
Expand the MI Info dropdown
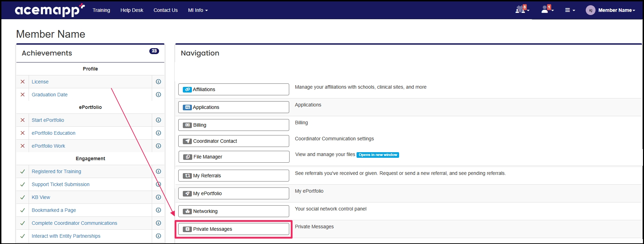(x=198, y=10)
